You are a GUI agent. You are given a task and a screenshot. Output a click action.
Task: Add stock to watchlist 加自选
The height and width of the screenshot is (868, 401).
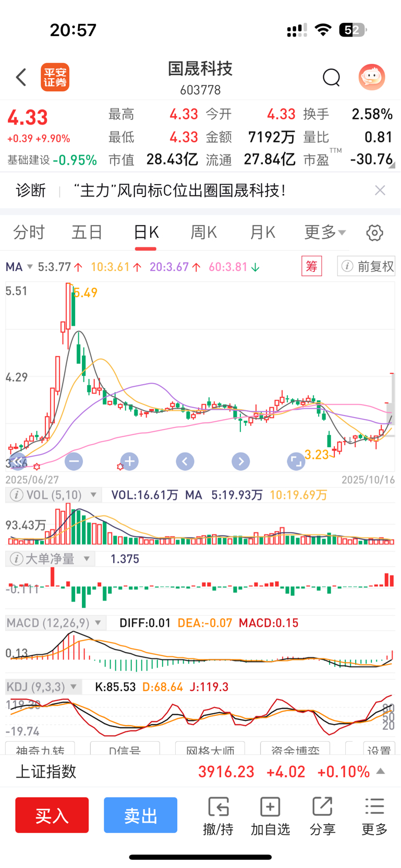pyautogui.click(x=270, y=816)
